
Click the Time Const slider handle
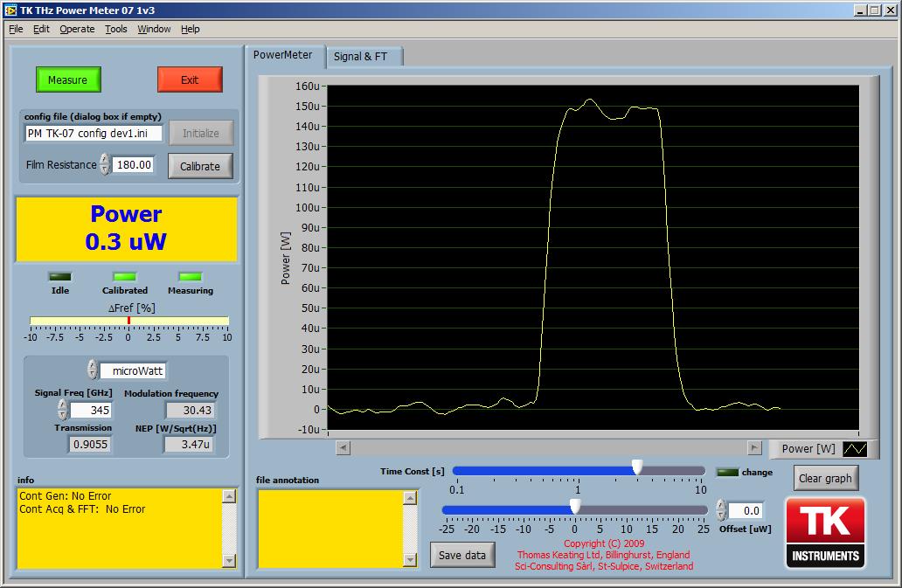(x=637, y=467)
